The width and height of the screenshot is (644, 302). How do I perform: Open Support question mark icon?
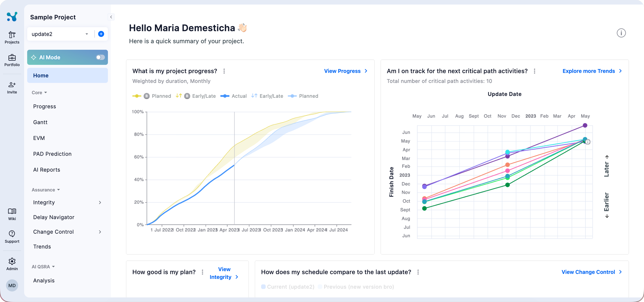coord(12,234)
